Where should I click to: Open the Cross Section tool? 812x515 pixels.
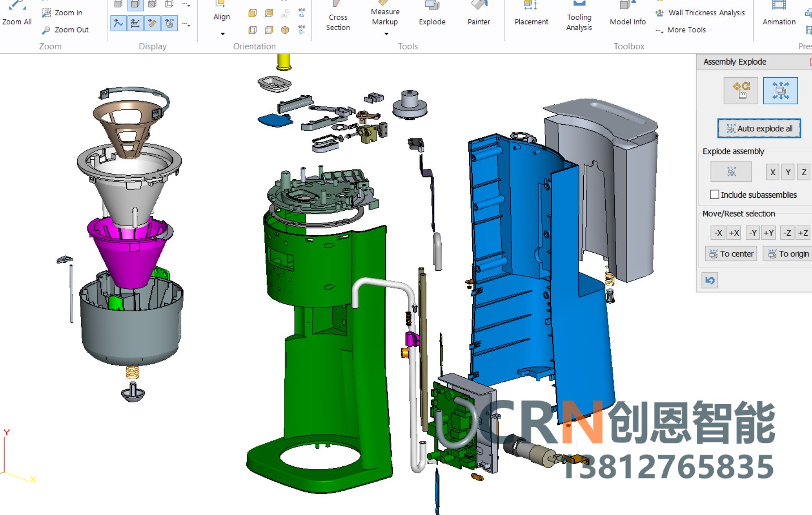[338, 16]
